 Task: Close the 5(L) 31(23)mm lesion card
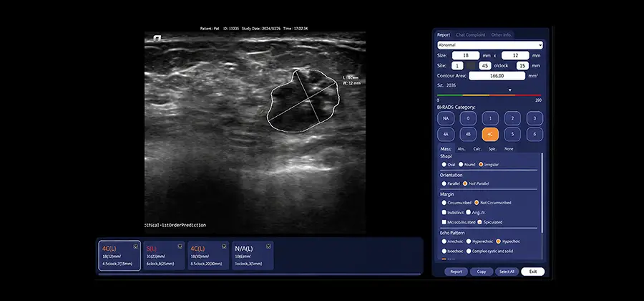pyautogui.click(x=180, y=247)
